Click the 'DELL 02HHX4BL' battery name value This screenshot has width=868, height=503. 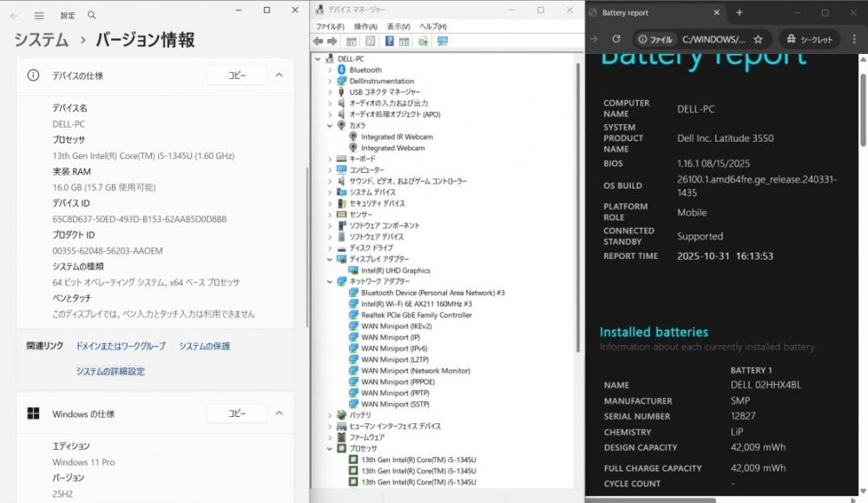click(x=766, y=385)
